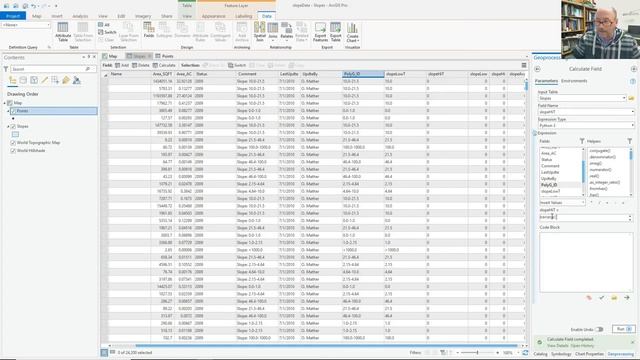Collapse the Map group in Contents
The image size is (640, 360).
click(4, 103)
